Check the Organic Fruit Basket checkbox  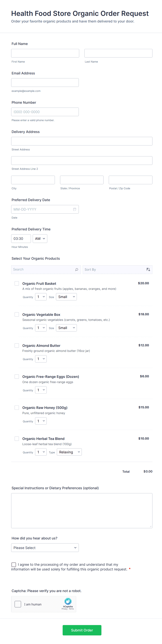tap(17, 283)
